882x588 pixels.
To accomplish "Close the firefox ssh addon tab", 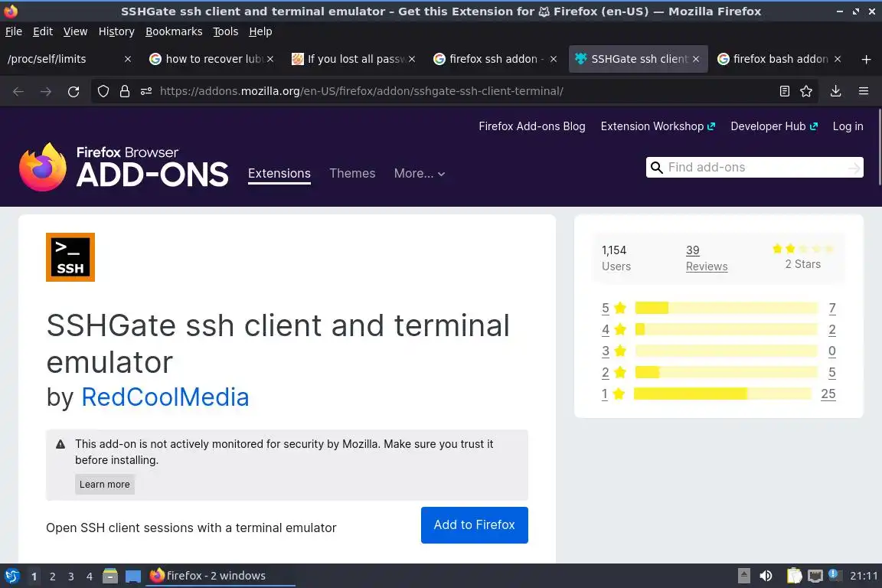I will [554, 59].
